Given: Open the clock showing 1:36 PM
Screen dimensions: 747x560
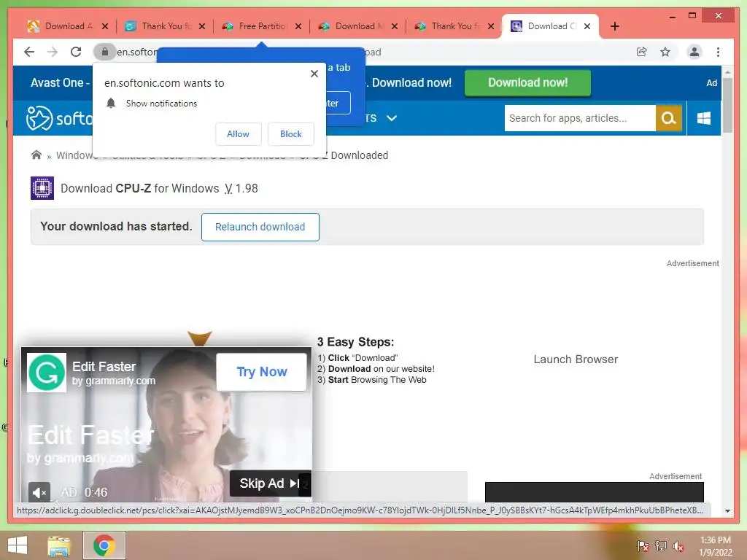Looking at the screenshot, I should click(x=716, y=546).
